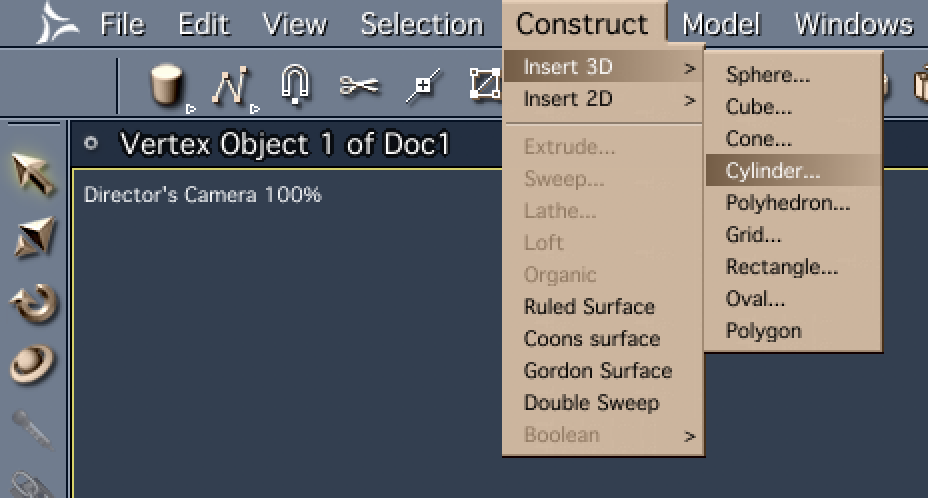Select Ruled Surface from Construct menu
The width and height of the screenshot is (928, 498).
coord(589,307)
